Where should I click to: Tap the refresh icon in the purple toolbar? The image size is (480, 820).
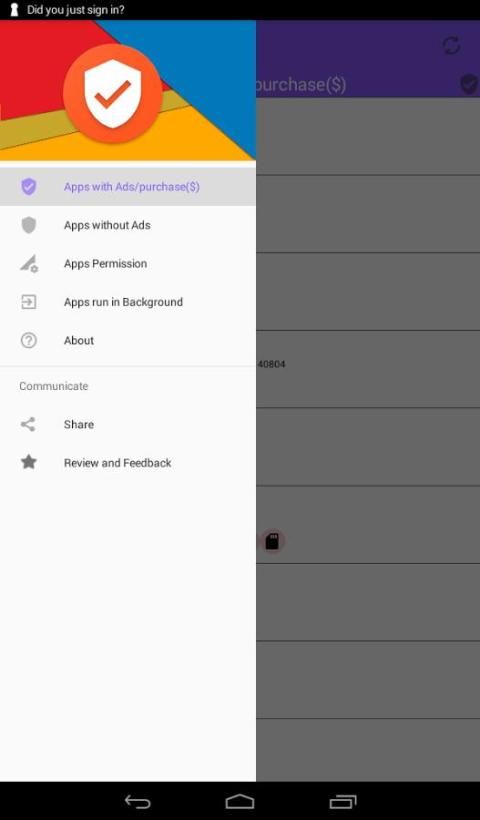tap(451, 45)
